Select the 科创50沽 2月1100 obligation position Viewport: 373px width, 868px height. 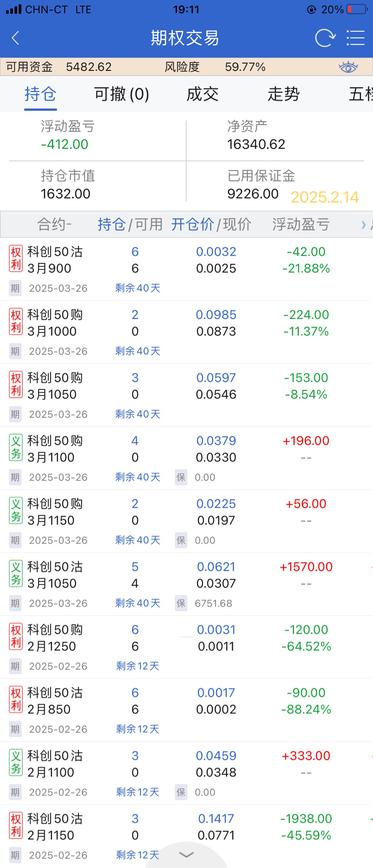click(x=182, y=764)
